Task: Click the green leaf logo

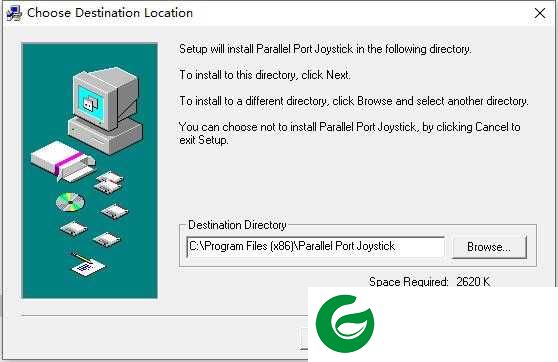Action: point(345,324)
